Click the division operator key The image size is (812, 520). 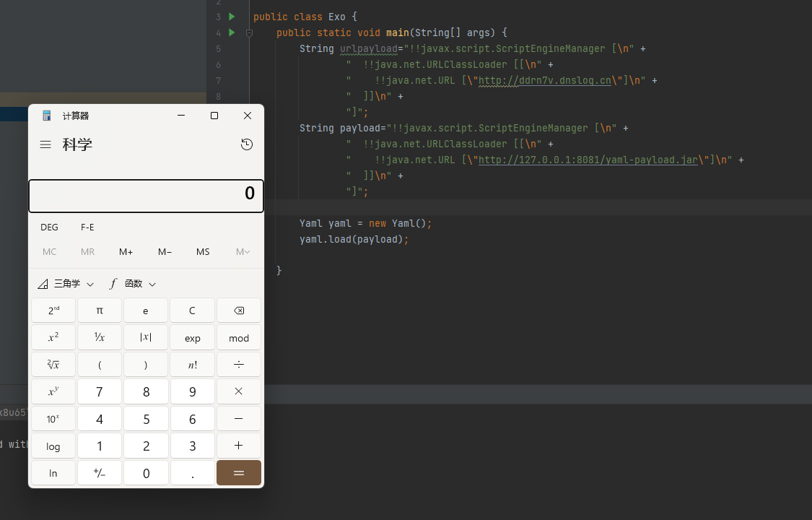pyautogui.click(x=239, y=365)
